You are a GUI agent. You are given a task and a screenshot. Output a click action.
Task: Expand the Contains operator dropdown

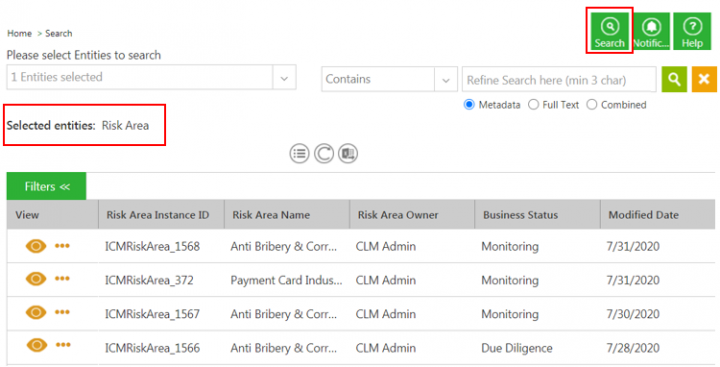[x=445, y=79]
